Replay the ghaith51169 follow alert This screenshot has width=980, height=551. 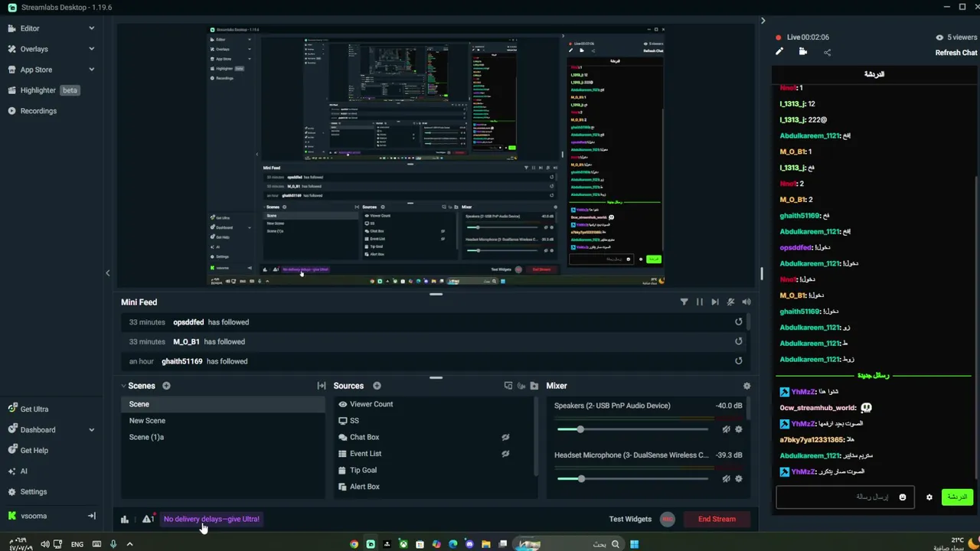tap(738, 361)
